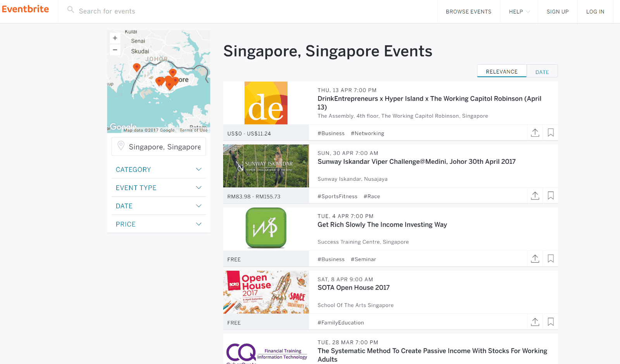This screenshot has width=620, height=364.
Task: Open the HELP dropdown menu
Action: pyautogui.click(x=519, y=12)
